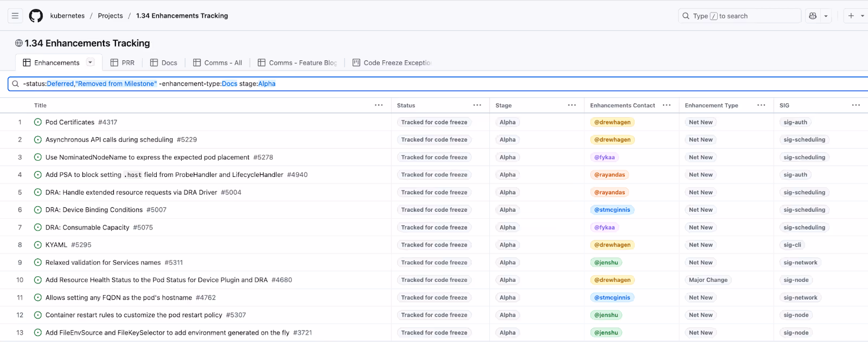Click open-issue icon for Use NominatedNodeName row

click(x=38, y=157)
